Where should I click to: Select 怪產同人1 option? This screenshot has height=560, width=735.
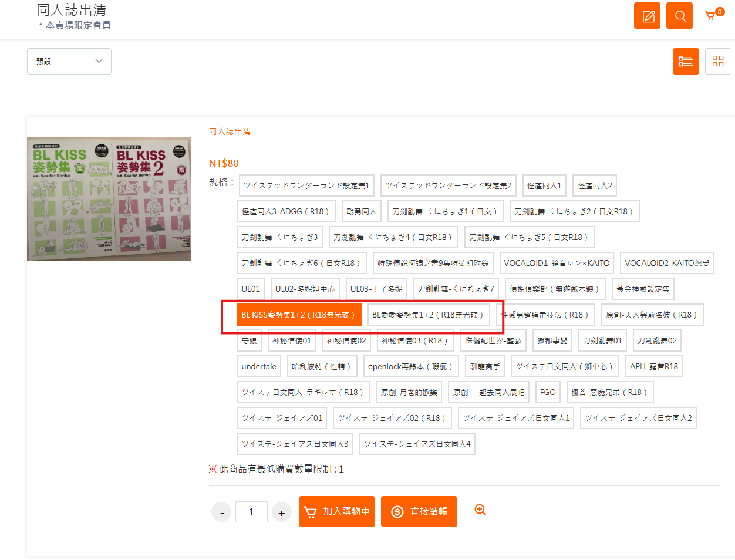[x=544, y=185]
